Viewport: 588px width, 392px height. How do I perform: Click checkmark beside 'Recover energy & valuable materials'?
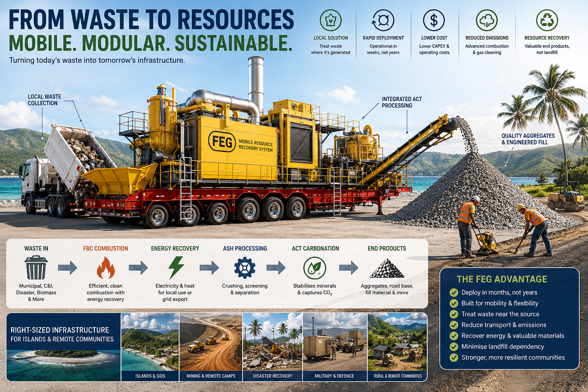(x=454, y=336)
